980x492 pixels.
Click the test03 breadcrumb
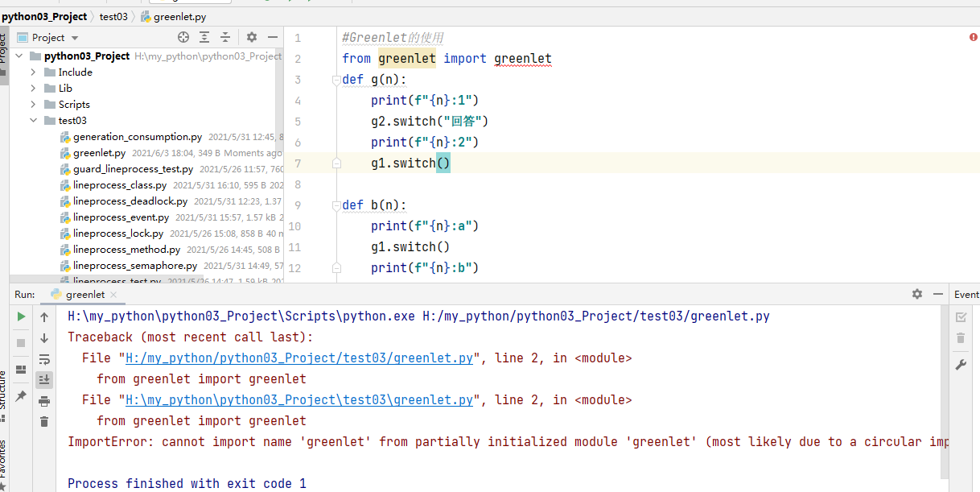point(113,16)
